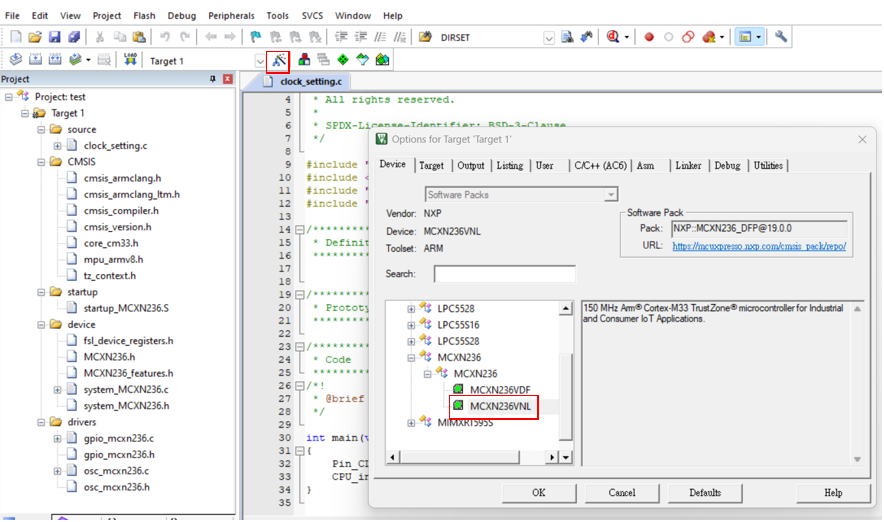Click the Save file toolbar icon
The image size is (884, 522).
55,37
